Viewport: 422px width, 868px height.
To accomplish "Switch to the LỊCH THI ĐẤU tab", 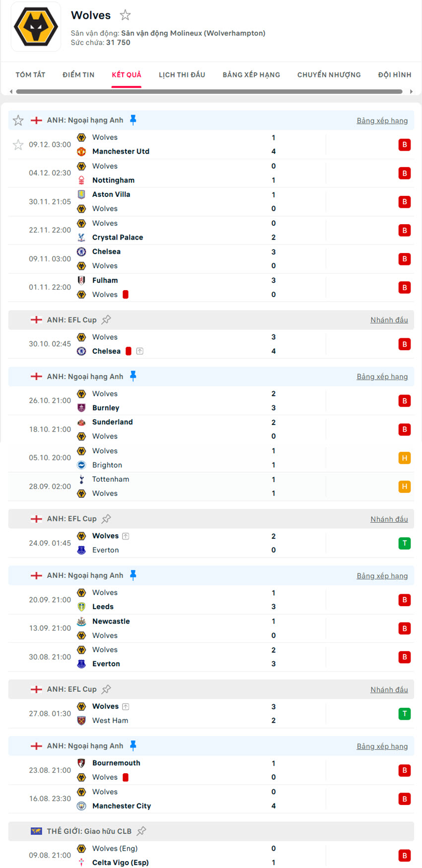I will pos(182,74).
